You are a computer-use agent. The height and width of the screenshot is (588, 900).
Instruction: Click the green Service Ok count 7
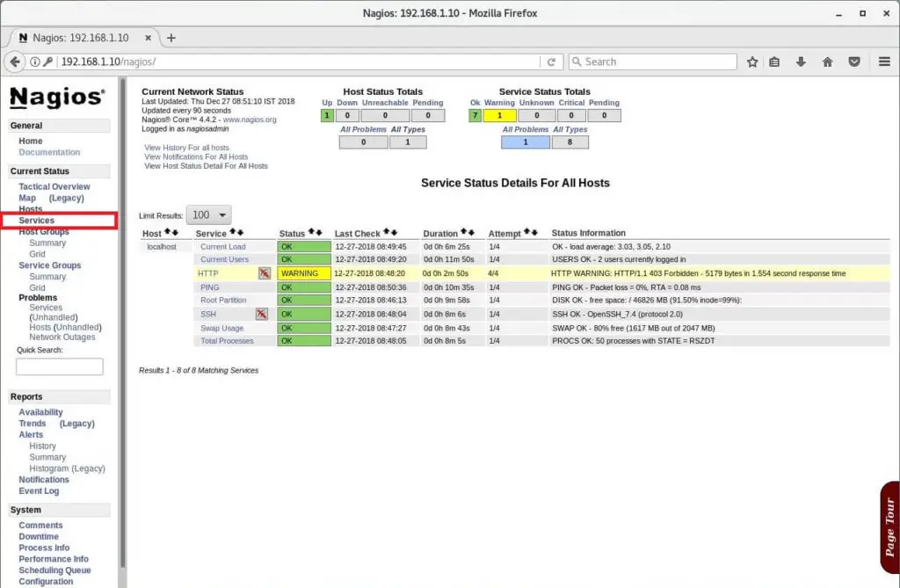(475, 115)
